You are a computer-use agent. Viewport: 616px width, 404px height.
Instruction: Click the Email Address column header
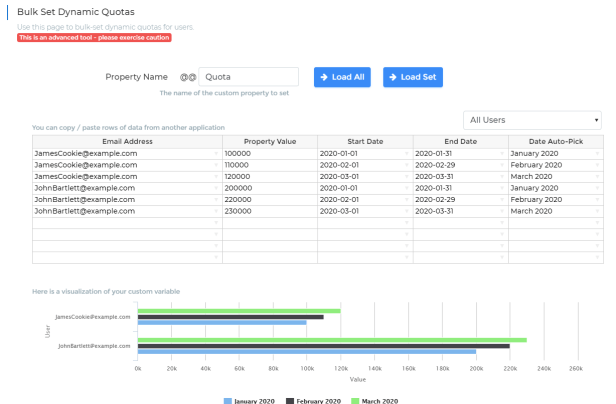[127, 141]
